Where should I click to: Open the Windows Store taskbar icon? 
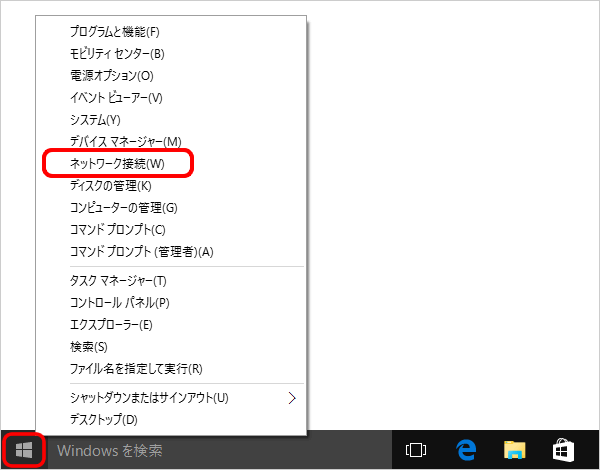[563, 451]
